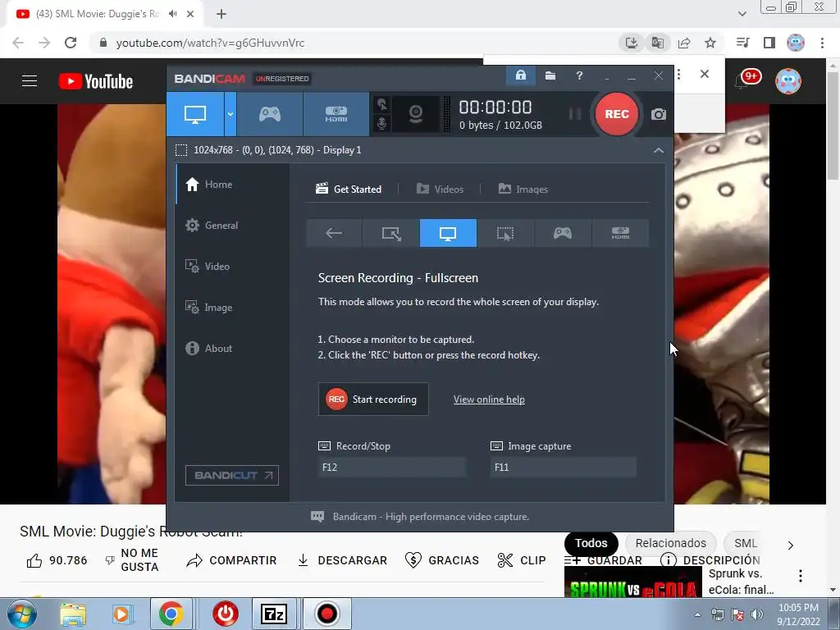Take a screenshot with the camera icon
Viewport: 840px width, 630px height.
point(659,114)
